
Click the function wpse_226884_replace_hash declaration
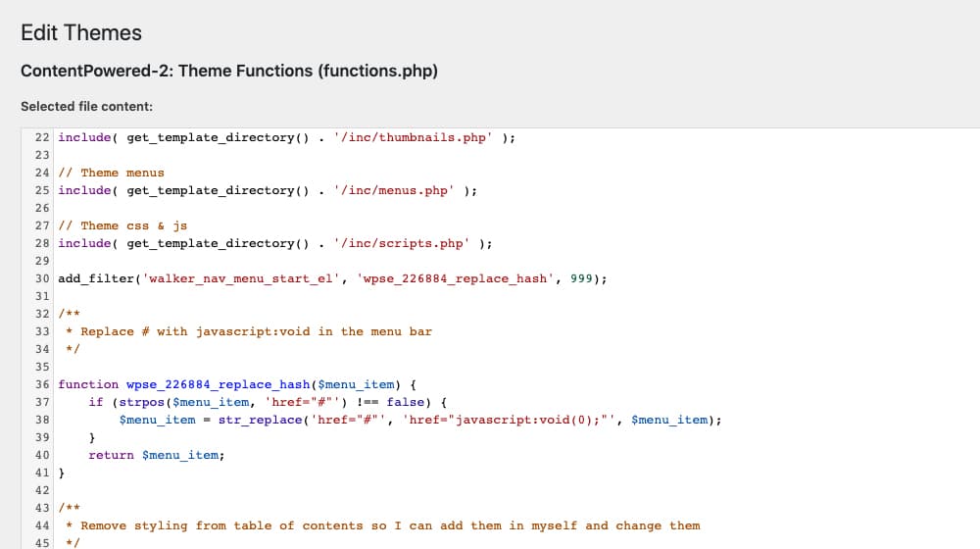click(x=237, y=384)
